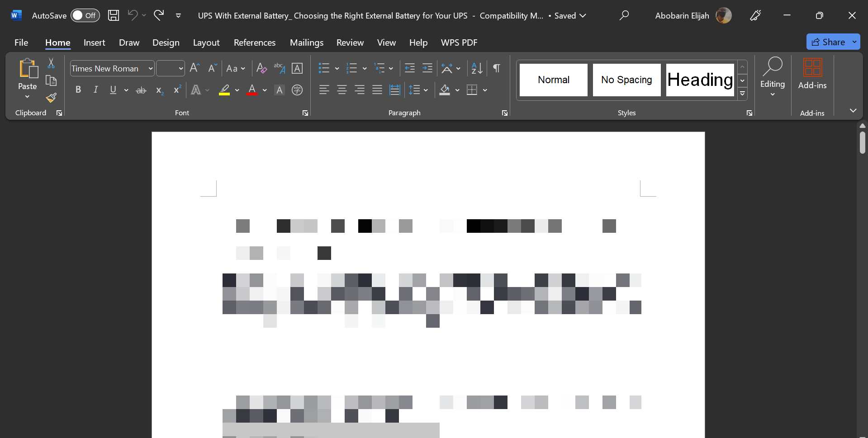
Task: Apply the No Spacing style
Action: click(x=626, y=80)
